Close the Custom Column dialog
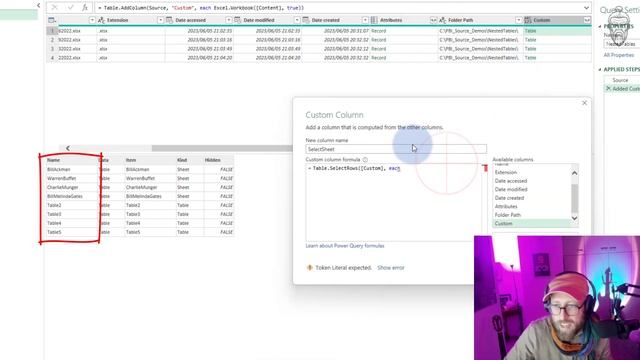The height and width of the screenshot is (360, 640). pyautogui.click(x=584, y=103)
